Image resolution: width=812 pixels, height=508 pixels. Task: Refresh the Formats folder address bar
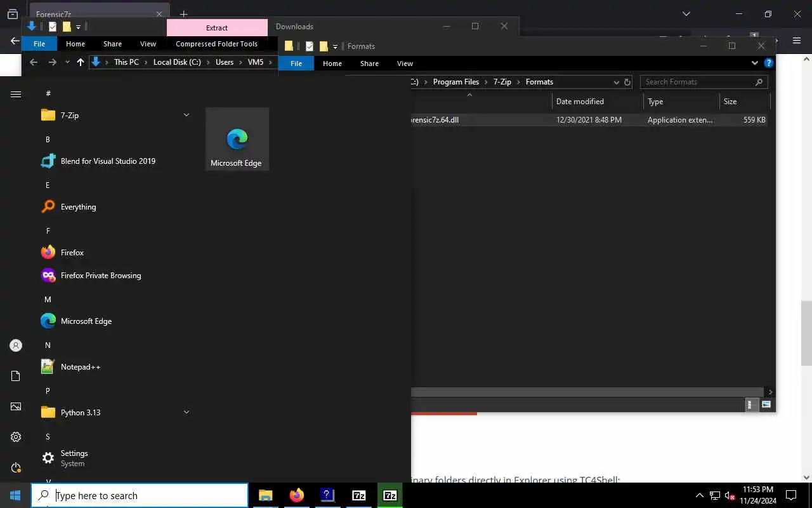point(627,82)
